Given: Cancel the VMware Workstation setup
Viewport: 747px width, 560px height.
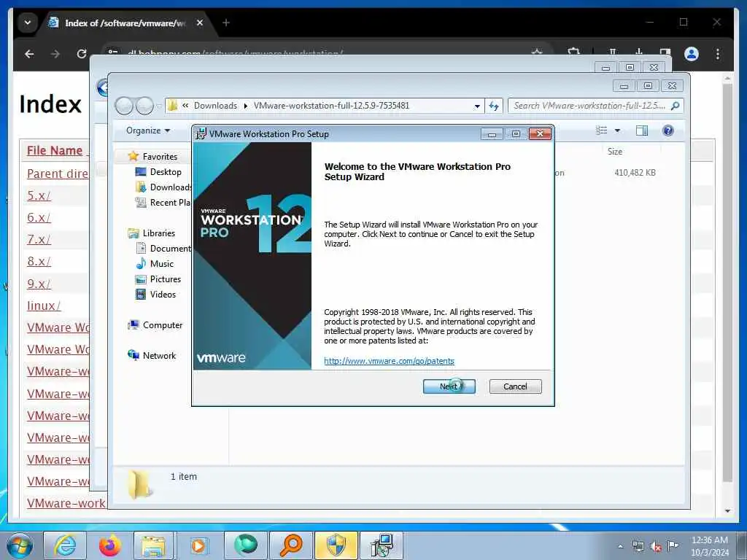Looking at the screenshot, I should pos(515,386).
